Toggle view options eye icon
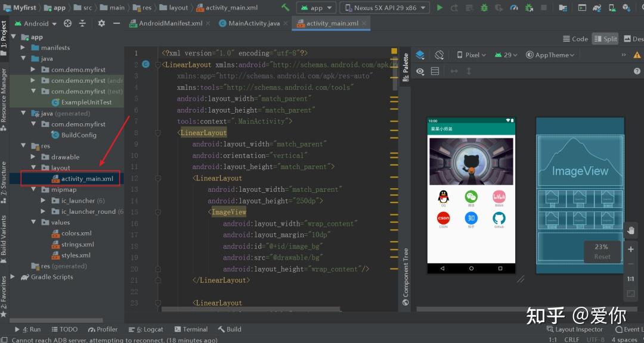Screen dimensions: 644x343 (x=420, y=71)
